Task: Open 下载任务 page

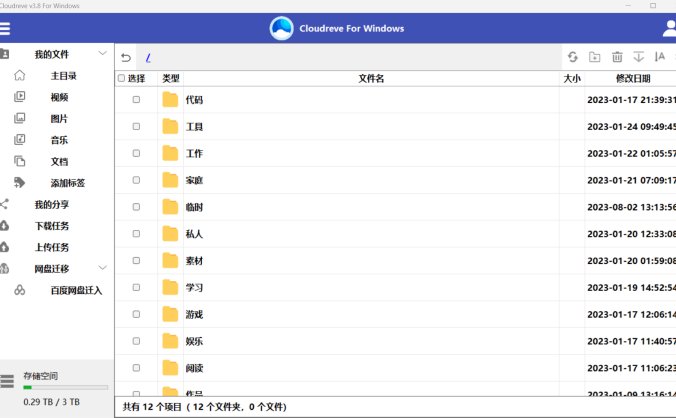Action: 52,226
